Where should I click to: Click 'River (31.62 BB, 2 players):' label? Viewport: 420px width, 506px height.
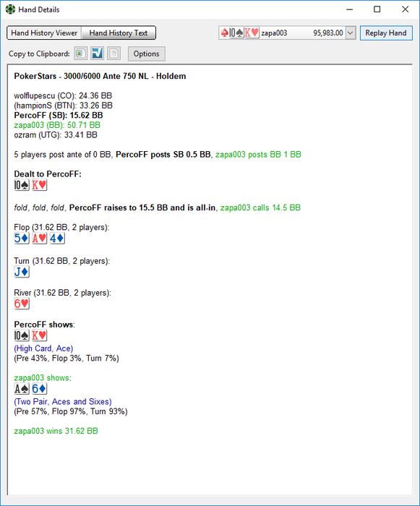pyautogui.click(x=63, y=293)
